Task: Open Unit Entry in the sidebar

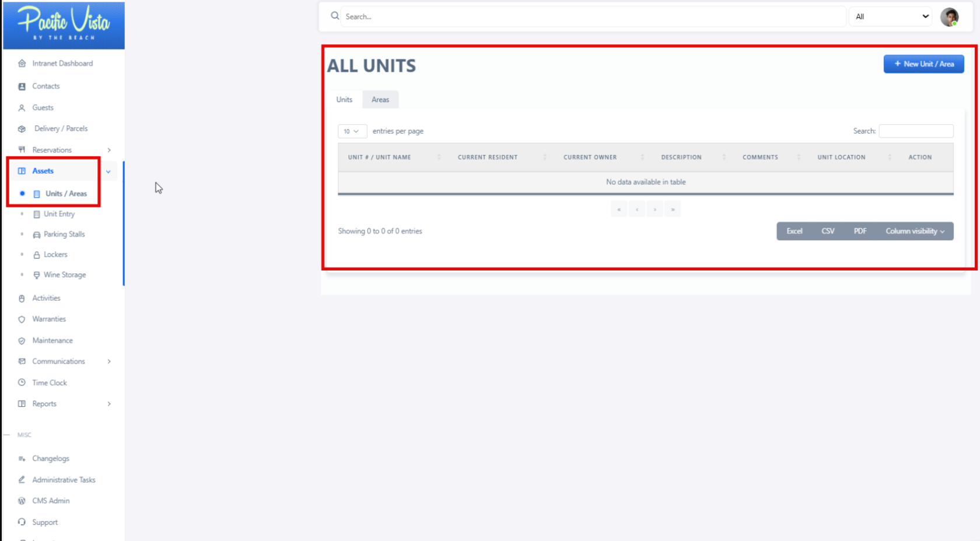Action: coord(60,214)
